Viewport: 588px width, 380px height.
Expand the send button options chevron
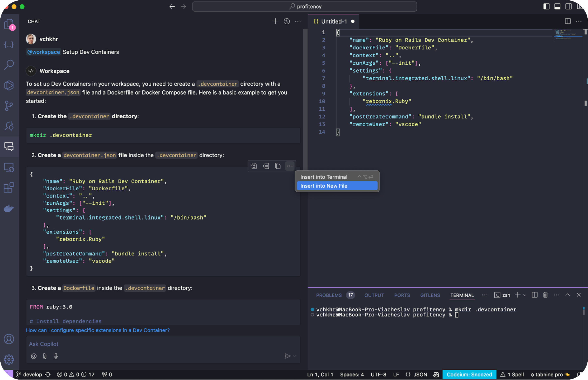(294, 356)
